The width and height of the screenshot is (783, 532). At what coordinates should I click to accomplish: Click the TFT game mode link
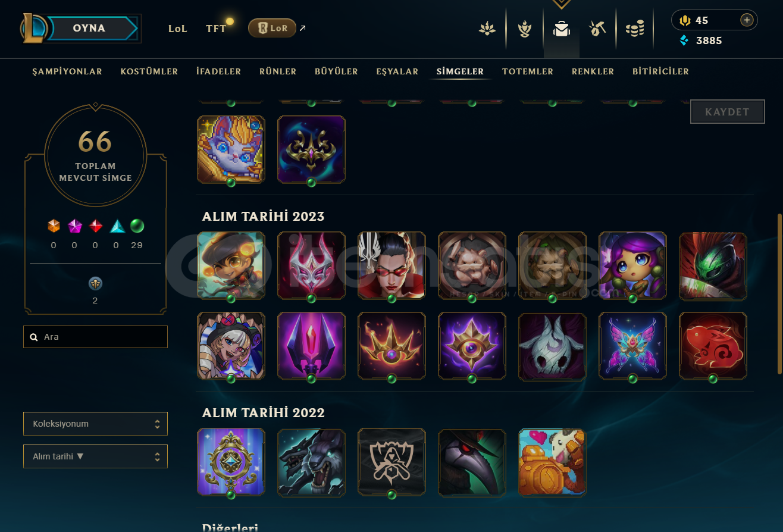click(x=216, y=28)
